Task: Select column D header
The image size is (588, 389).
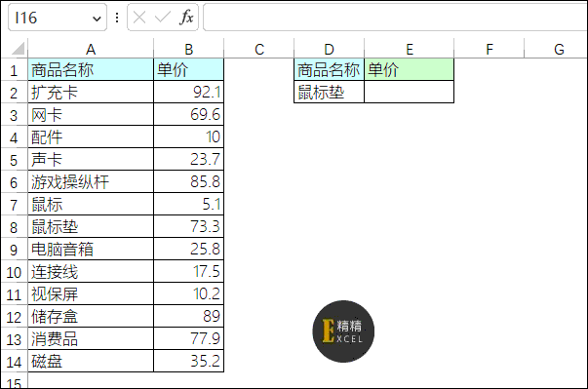Action: (x=329, y=49)
